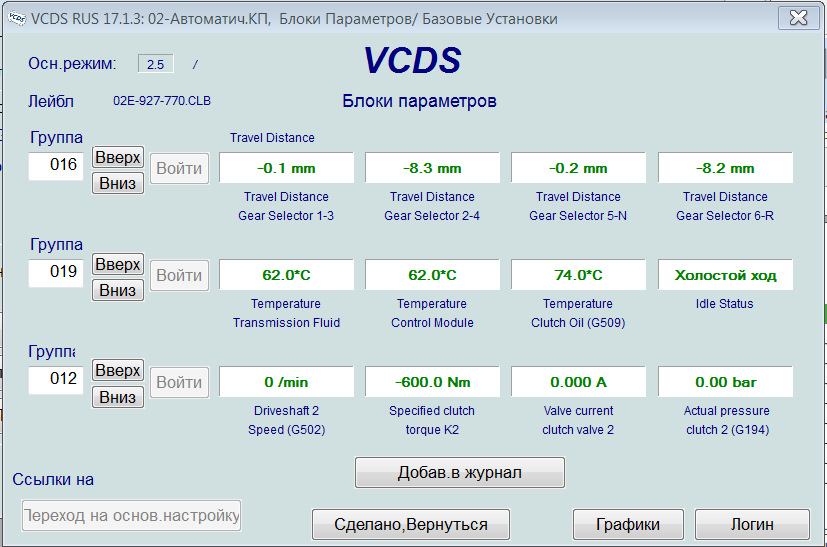
Task: Increase group 019 with Вверх button
Action: [x=118, y=264]
